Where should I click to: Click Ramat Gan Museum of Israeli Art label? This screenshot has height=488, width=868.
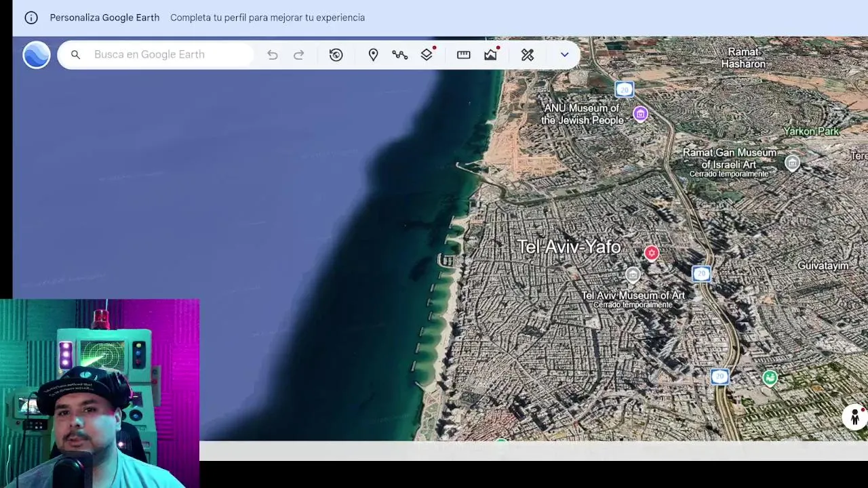click(730, 159)
